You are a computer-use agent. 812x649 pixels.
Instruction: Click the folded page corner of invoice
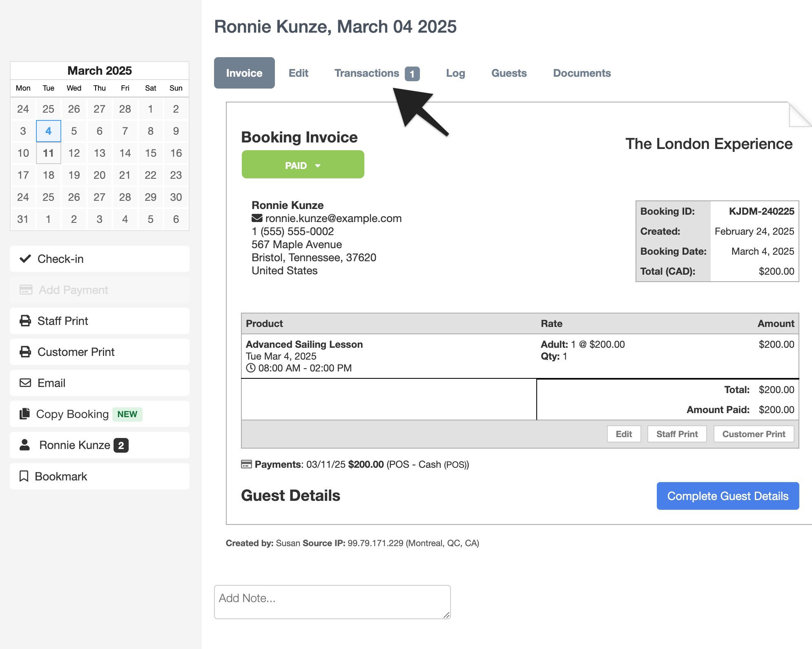(x=800, y=115)
